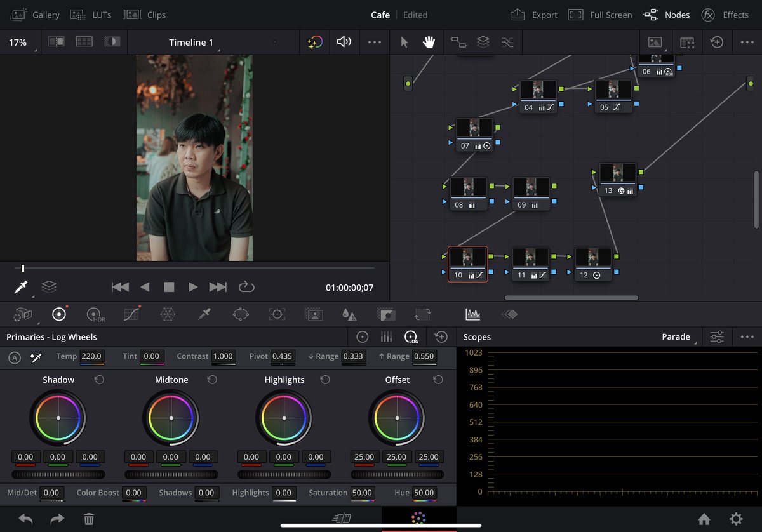Open the 17% viewer zoom dropdown
The width and height of the screenshot is (762, 532).
pos(20,43)
